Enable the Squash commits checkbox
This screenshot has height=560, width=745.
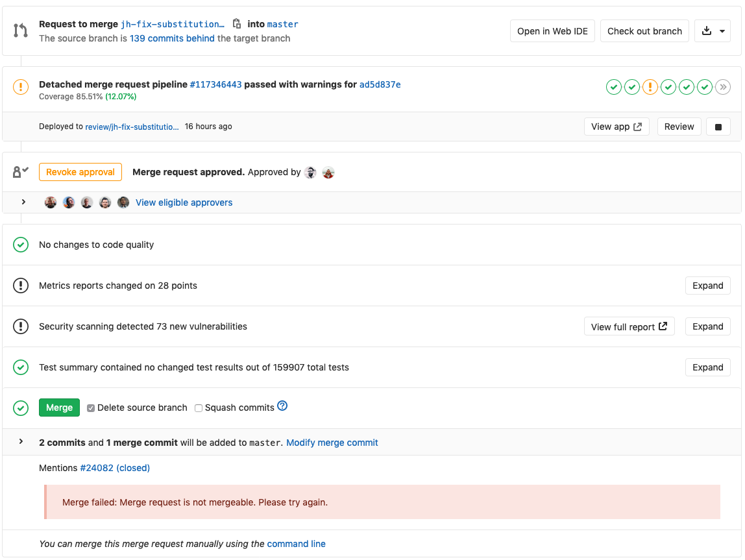(199, 408)
